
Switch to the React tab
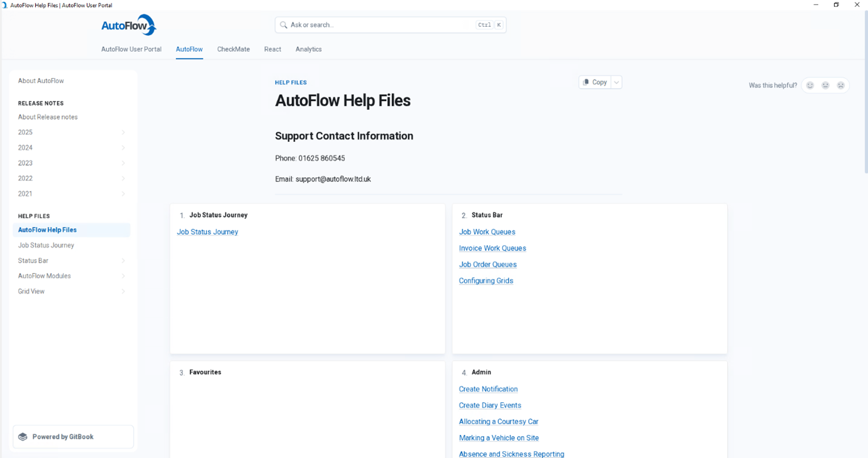(273, 49)
